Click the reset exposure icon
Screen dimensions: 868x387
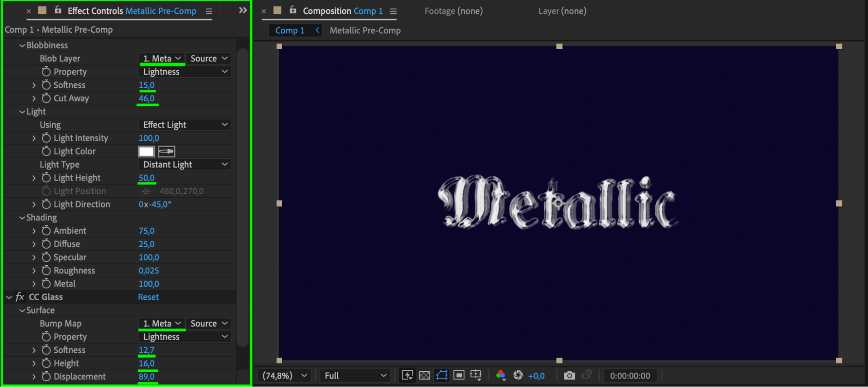pos(518,375)
